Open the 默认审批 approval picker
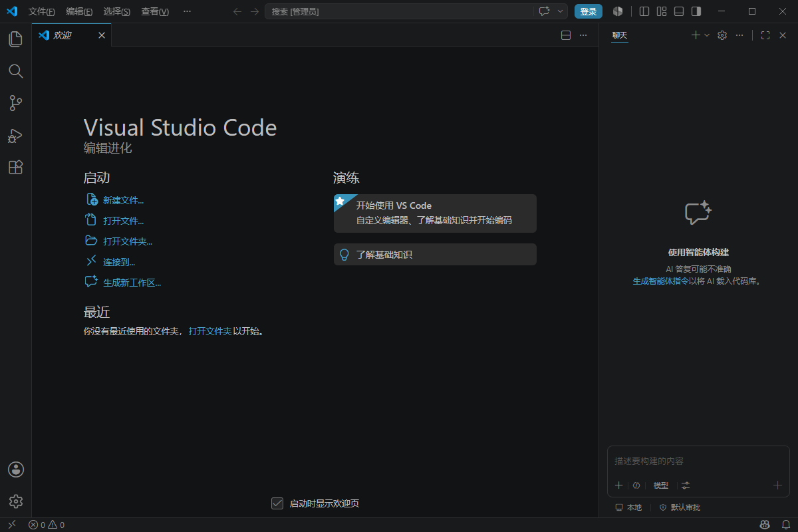This screenshot has height=532, width=798. 680,507
